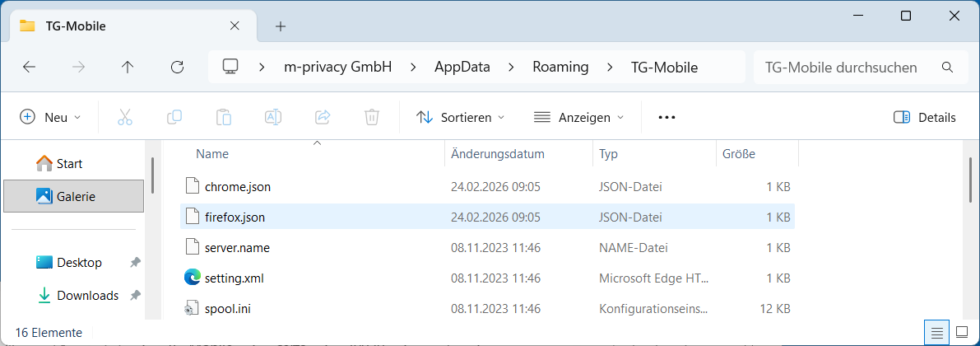The height and width of the screenshot is (346, 980).
Task: Navigate up one folder level
Action: pyautogui.click(x=128, y=68)
